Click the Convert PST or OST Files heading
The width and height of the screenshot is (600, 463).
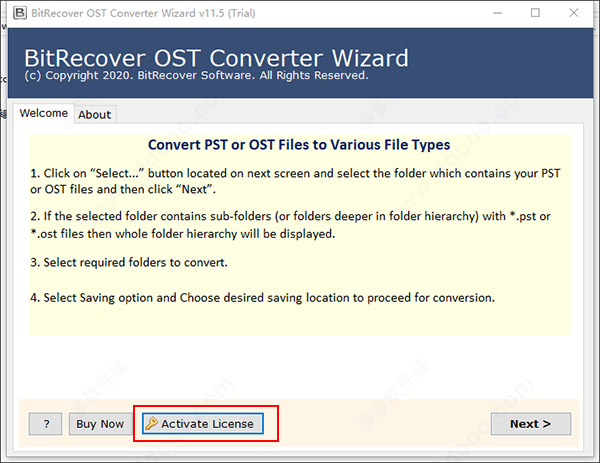click(x=299, y=145)
